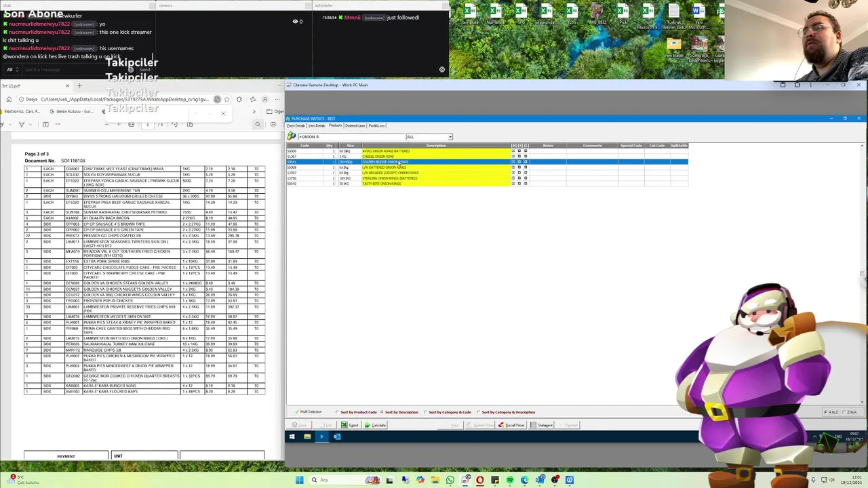Open the Word document icon on the desktop
The width and height of the screenshot is (868, 488).
tap(698, 14)
